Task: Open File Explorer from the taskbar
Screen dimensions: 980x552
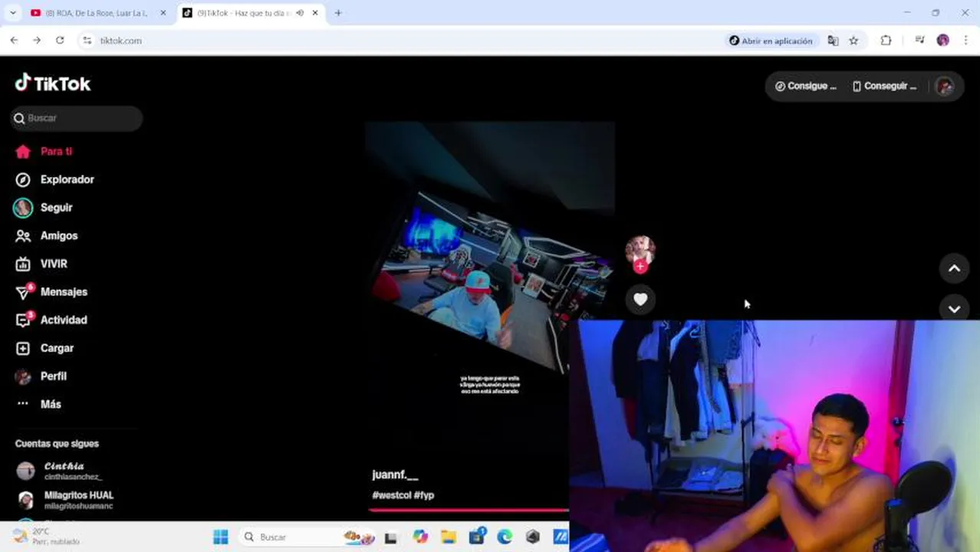Action: (449, 537)
